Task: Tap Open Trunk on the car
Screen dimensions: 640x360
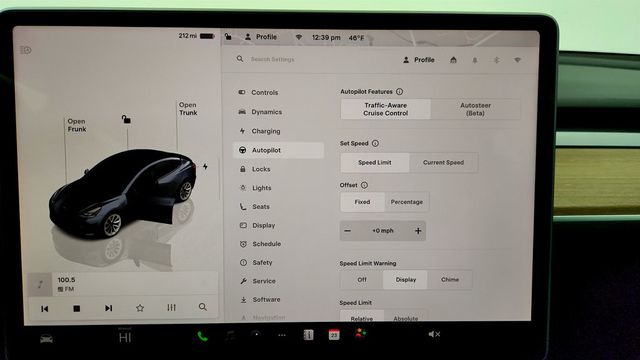Action: (188, 109)
